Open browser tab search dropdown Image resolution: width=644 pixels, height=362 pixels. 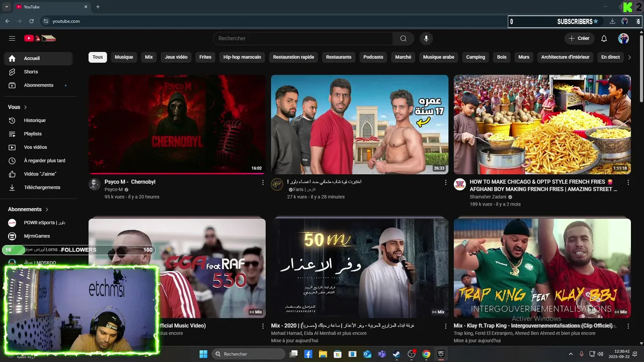click(7, 7)
